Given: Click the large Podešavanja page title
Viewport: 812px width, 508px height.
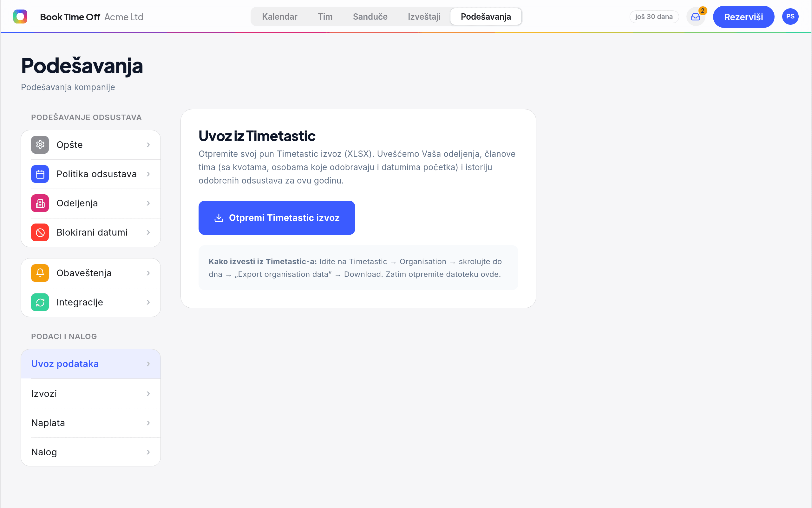Looking at the screenshot, I should (x=82, y=66).
